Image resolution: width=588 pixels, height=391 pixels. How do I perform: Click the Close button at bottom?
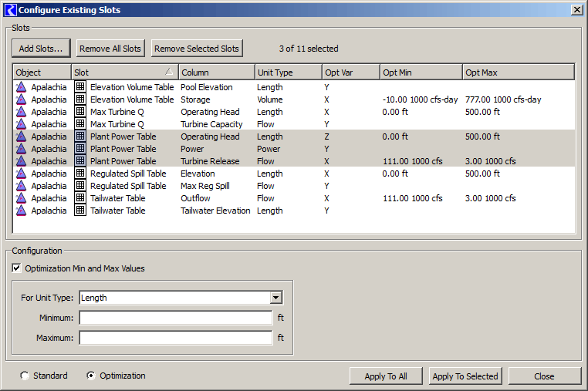tap(545, 376)
